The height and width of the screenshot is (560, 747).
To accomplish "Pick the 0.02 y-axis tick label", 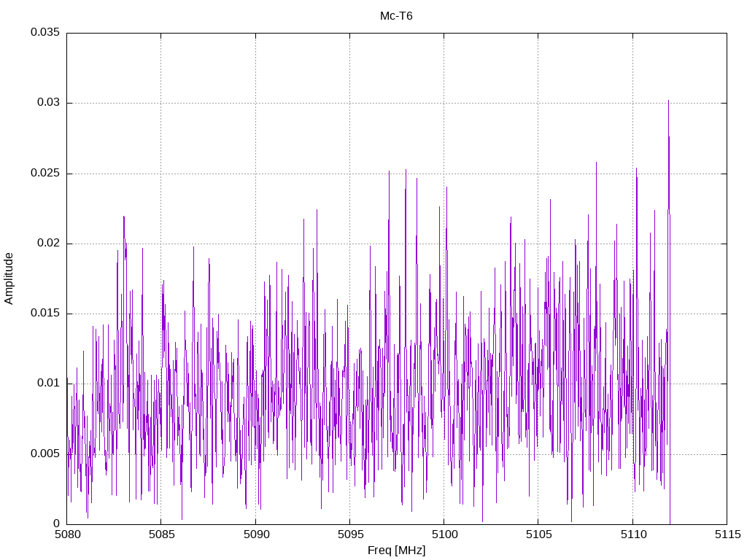I will click(47, 244).
